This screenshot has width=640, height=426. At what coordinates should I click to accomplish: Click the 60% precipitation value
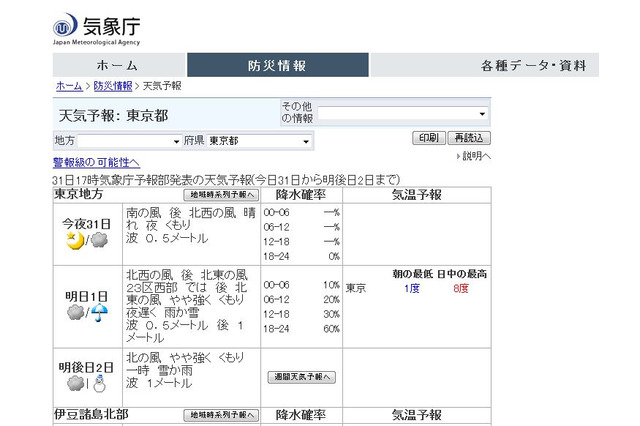tap(331, 329)
